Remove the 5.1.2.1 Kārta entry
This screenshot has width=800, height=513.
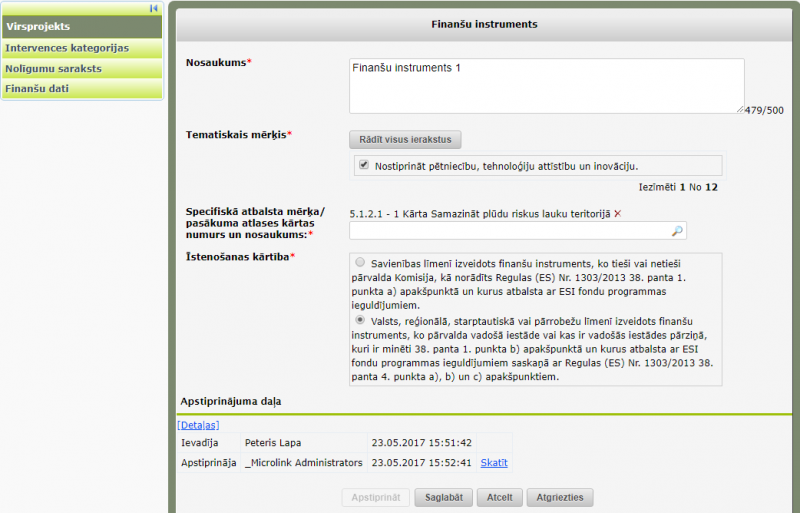617,214
